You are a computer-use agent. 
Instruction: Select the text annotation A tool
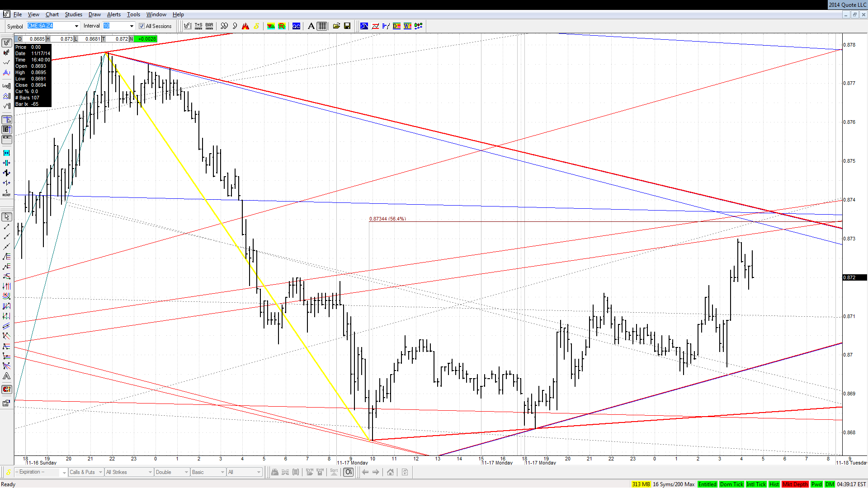pos(311,26)
